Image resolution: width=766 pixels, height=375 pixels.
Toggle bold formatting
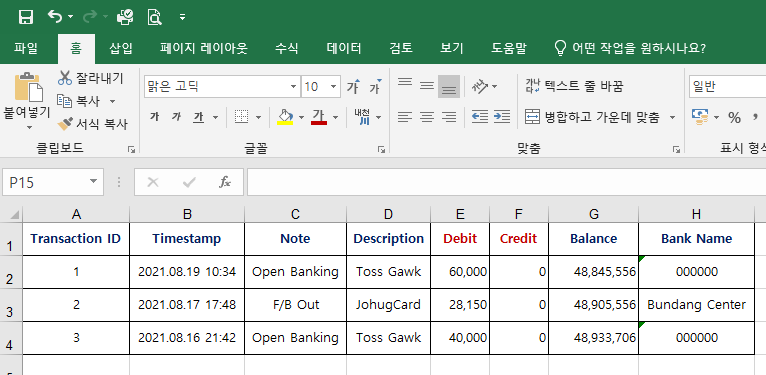154,117
